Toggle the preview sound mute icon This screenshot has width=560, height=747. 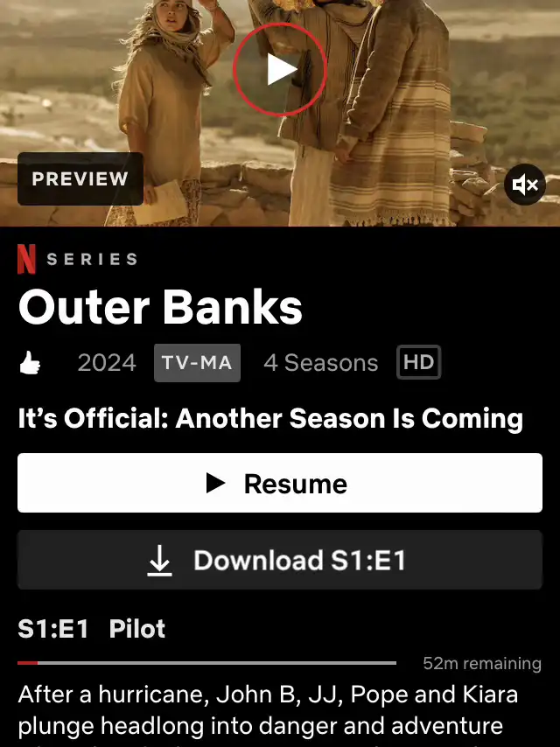click(525, 185)
